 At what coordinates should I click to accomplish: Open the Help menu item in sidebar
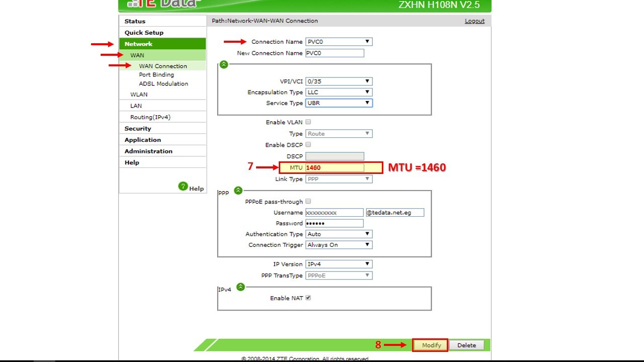coord(163,162)
